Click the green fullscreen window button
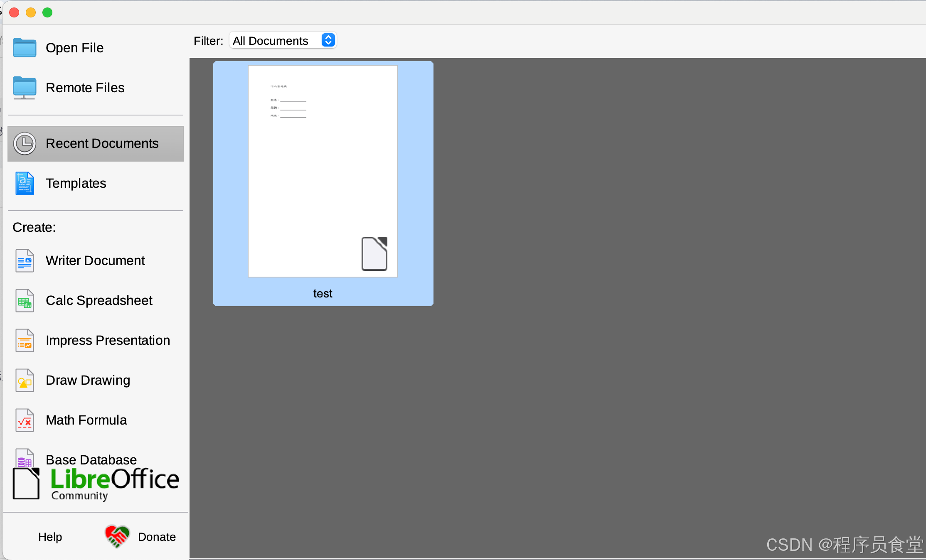926x560 pixels. pos(47,12)
